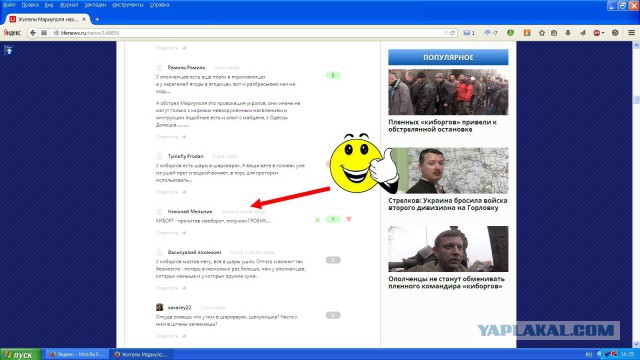Click the weather widget showing -7
The height and width of the screenshot is (360, 640).
tap(491, 33)
